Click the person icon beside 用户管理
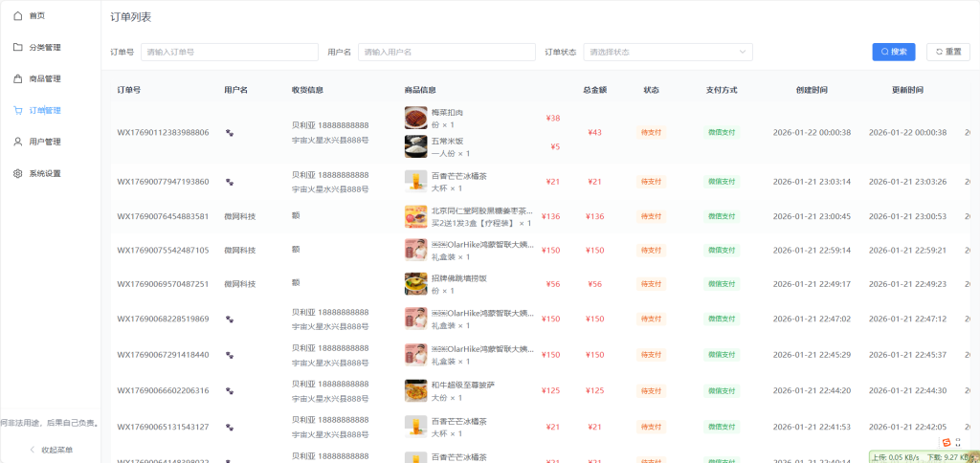This screenshot has width=980, height=463. click(x=17, y=142)
